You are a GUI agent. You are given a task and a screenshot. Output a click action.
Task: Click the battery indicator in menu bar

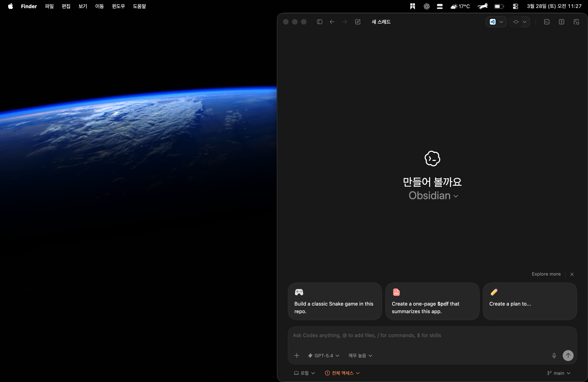point(499,6)
